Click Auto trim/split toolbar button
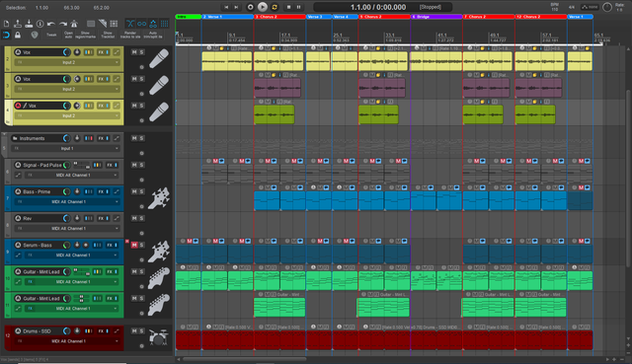This screenshot has width=632, height=364. [153, 35]
